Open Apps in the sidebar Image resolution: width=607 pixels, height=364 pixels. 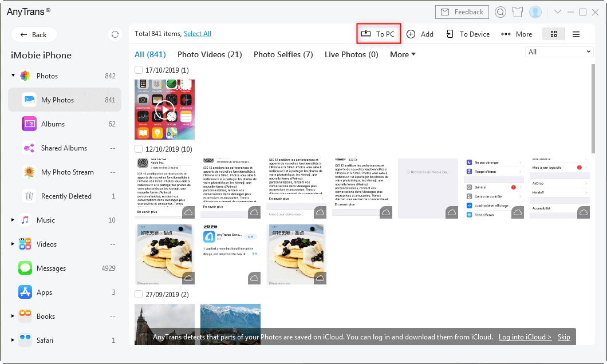click(x=45, y=292)
